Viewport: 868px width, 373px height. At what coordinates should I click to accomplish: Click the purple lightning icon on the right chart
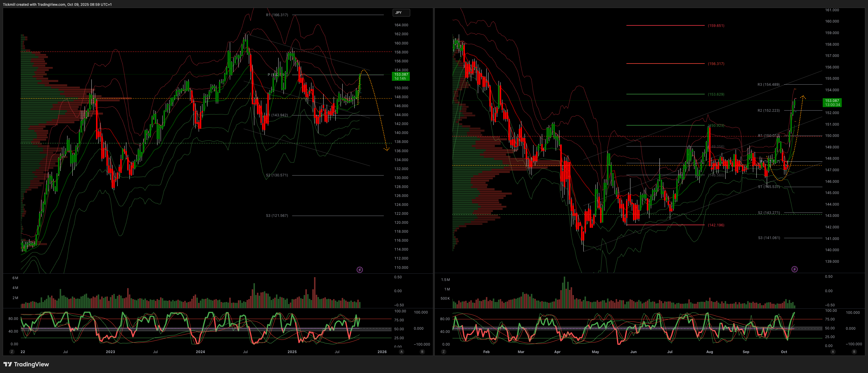click(794, 269)
